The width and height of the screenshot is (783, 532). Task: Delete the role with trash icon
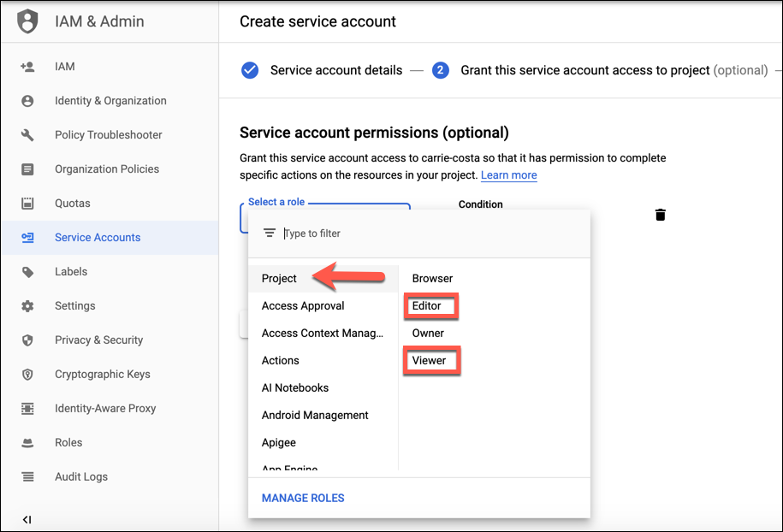tap(660, 215)
